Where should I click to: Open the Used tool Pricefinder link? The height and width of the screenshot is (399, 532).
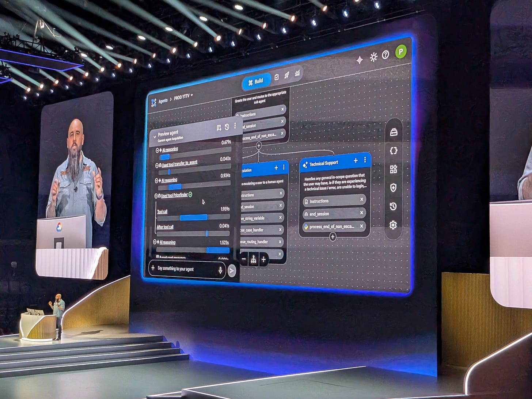174,195
